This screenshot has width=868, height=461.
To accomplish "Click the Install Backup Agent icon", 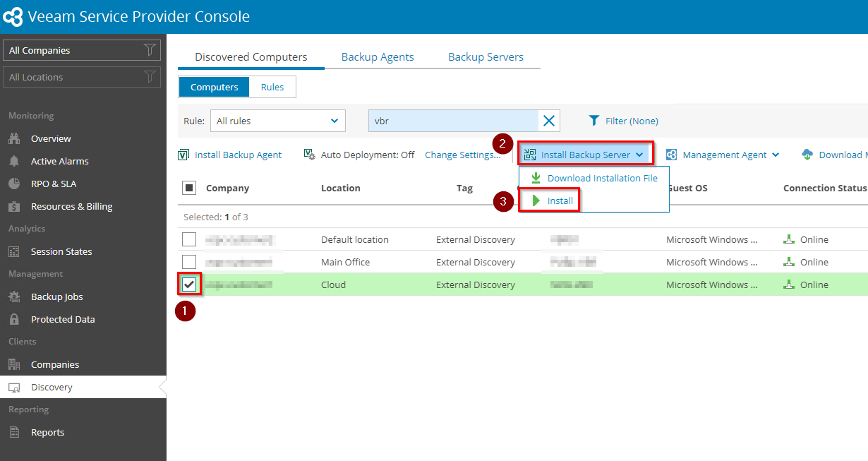I will [183, 155].
